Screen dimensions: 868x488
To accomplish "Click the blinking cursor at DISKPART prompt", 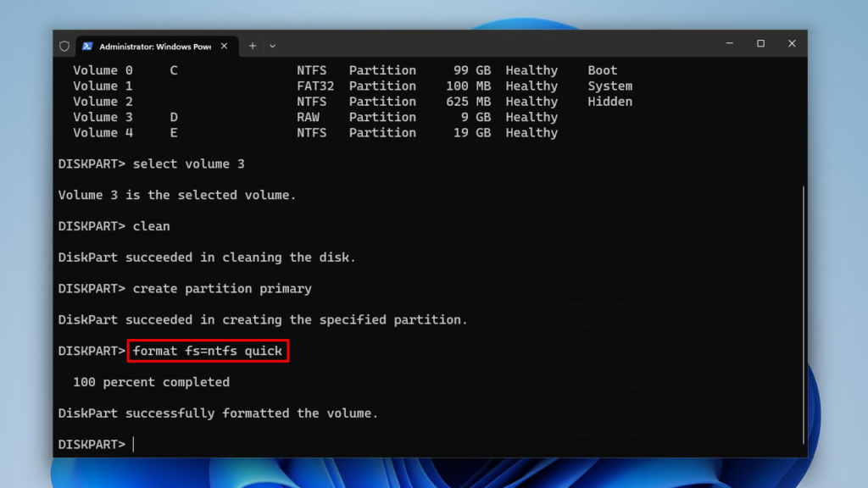I will (x=133, y=444).
